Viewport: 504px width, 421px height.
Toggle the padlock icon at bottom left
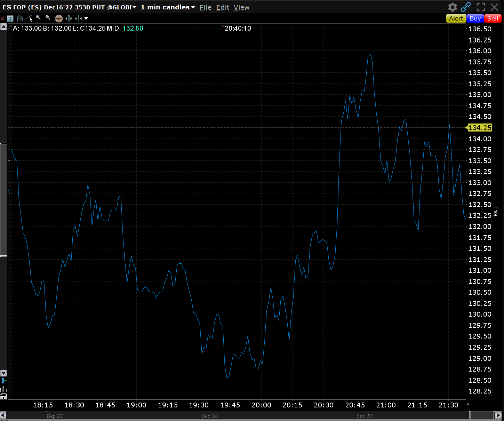[x=3, y=396]
